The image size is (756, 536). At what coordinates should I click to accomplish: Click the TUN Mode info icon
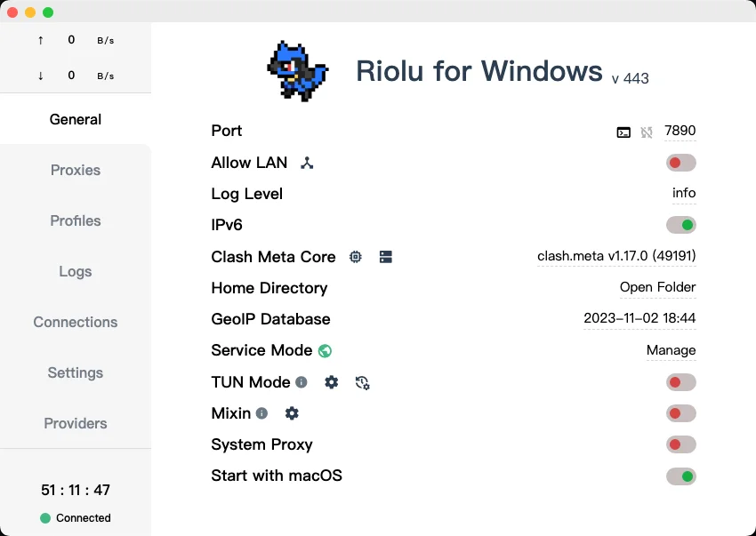point(302,382)
